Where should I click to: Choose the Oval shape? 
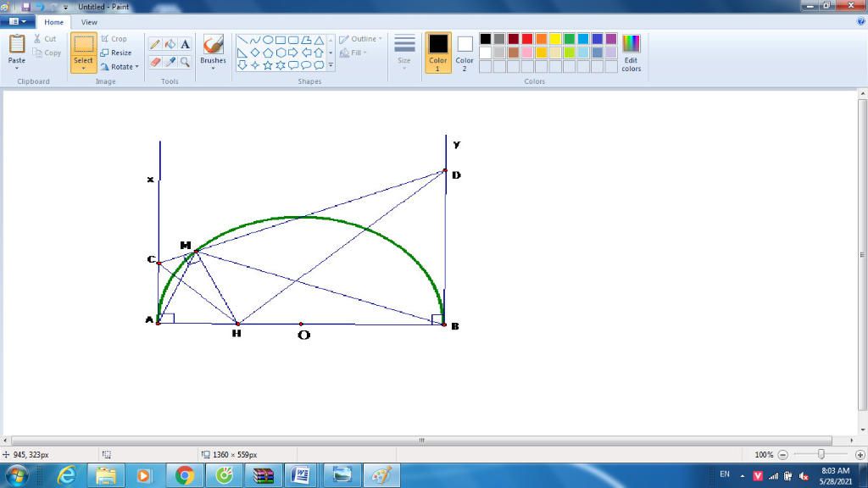tap(267, 40)
